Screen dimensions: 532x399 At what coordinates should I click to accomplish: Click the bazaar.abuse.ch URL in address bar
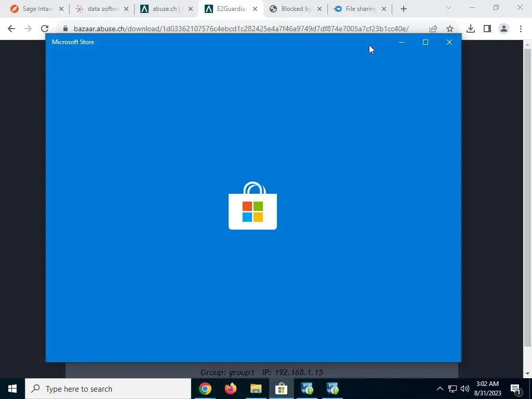pos(241,29)
